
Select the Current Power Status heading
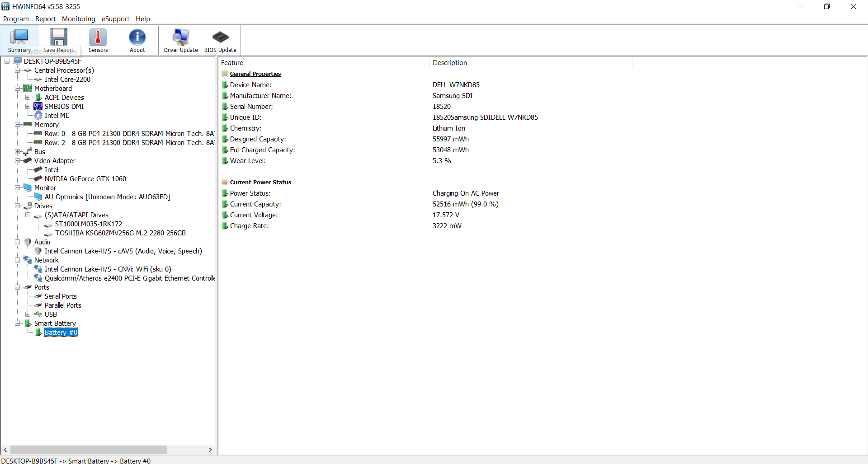(260, 182)
